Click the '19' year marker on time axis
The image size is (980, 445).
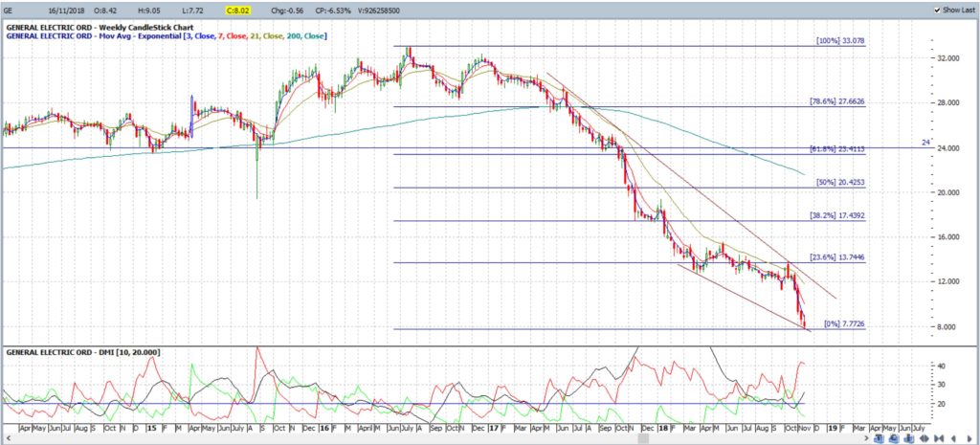833,428
